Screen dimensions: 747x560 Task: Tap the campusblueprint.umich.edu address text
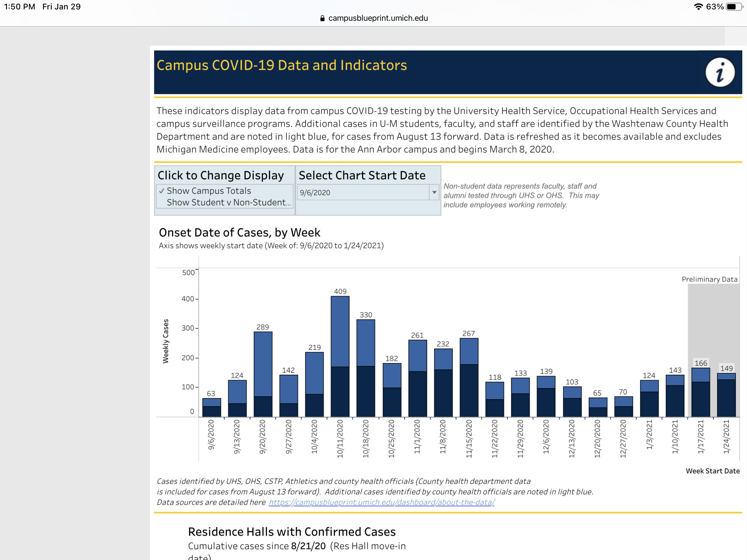click(x=378, y=18)
